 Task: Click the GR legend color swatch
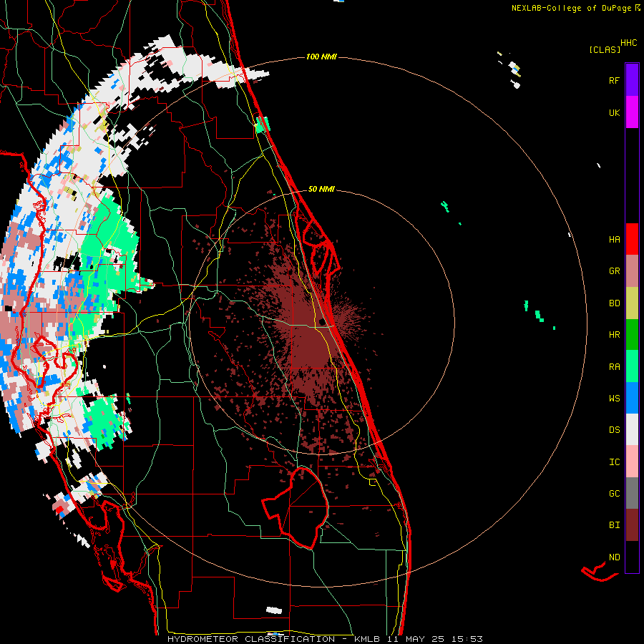click(632, 271)
